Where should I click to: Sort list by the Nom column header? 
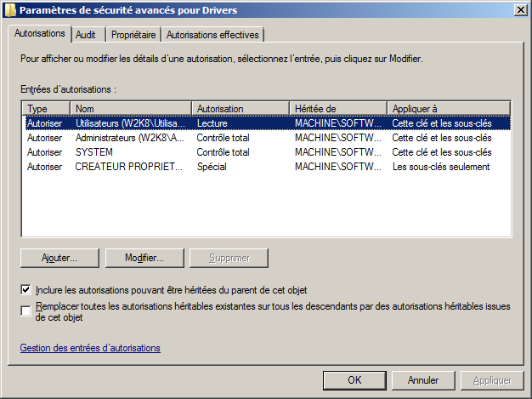point(131,109)
